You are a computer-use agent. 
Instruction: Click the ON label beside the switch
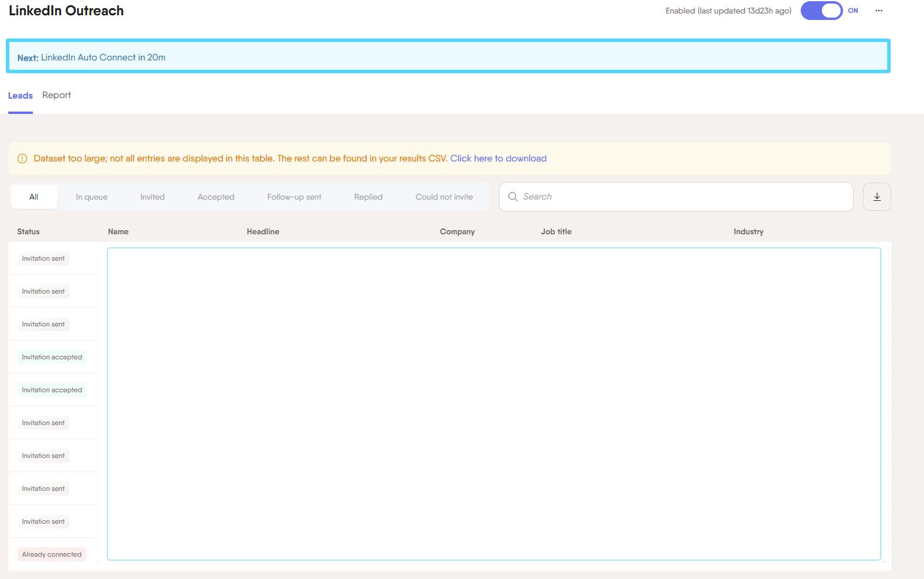pyautogui.click(x=853, y=11)
